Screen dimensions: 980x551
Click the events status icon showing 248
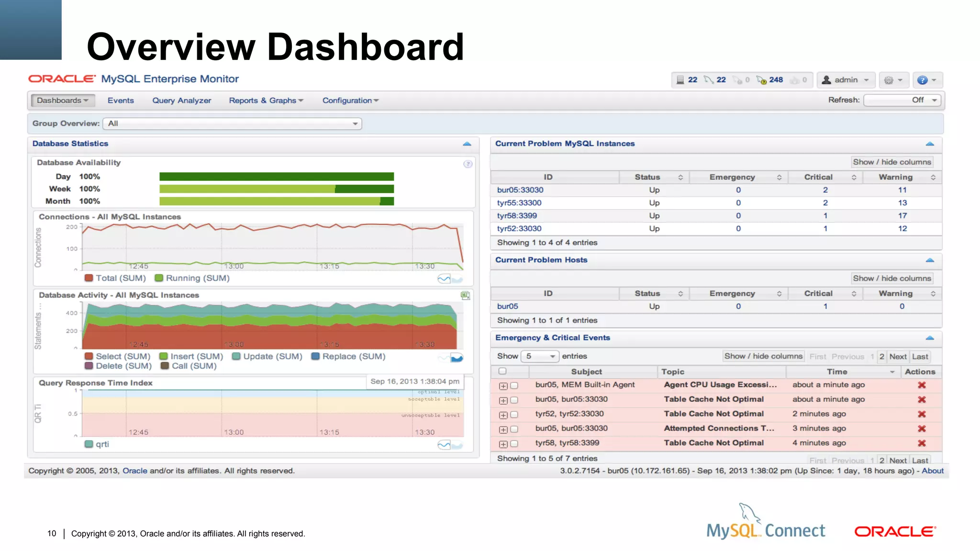(761, 80)
